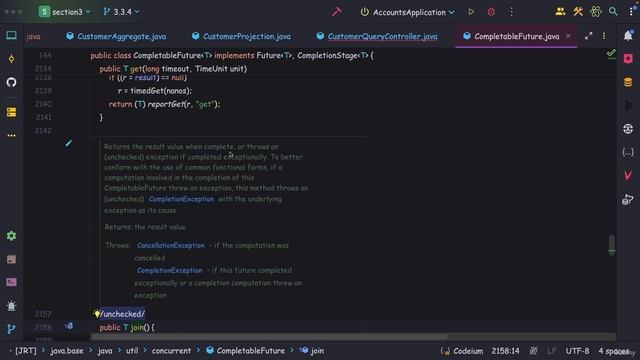
Task: Change the UTF-8 file encoding
Action: [x=577, y=351]
